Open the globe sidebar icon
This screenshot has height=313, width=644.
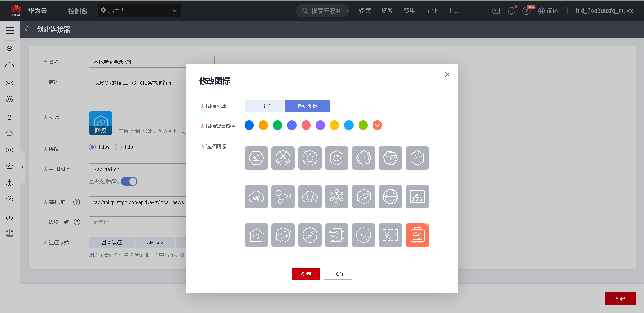coord(10,233)
